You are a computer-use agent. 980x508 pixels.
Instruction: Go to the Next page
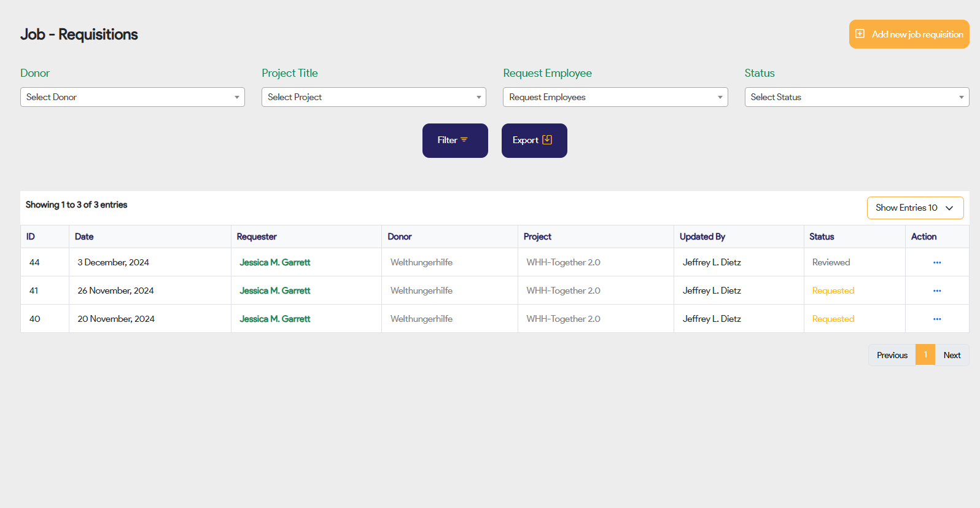[x=952, y=355]
